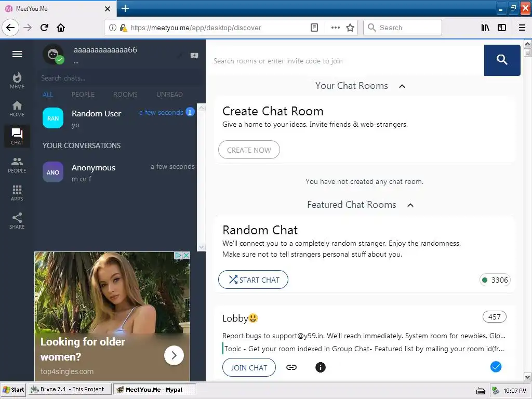The height and width of the screenshot is (399, 532).
Task: Click the 10:07 PM taskbar clock
Action: [x=515, y=391]
